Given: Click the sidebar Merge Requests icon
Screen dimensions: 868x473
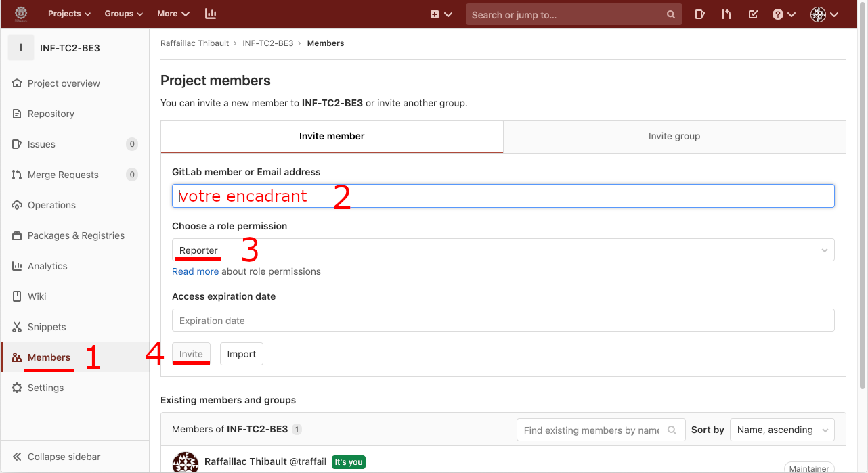Looking at the screenshot, I should pos(17,175).
